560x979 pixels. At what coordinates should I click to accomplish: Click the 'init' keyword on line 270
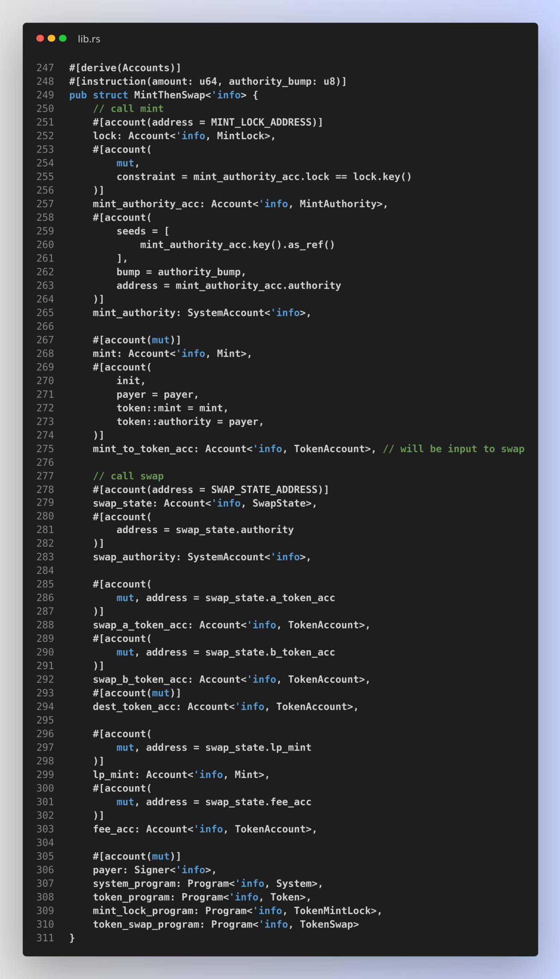(x=128, y=381)
